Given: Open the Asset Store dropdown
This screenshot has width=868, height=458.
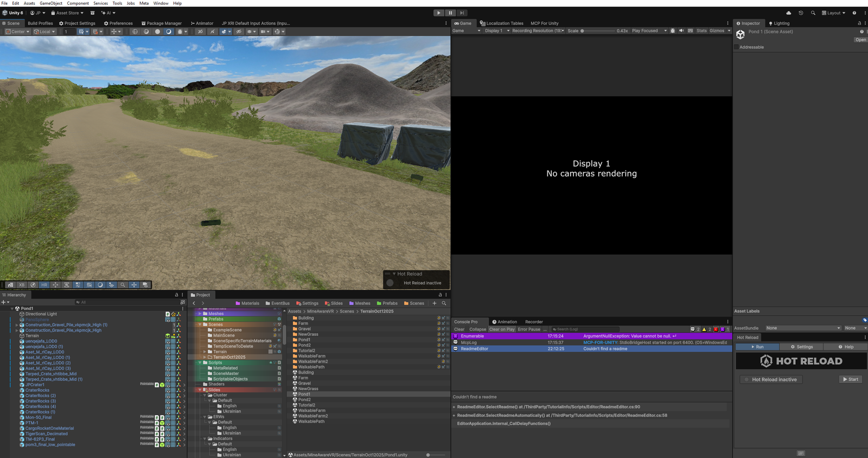Looking at the screenshot, I should coord(67,13).
